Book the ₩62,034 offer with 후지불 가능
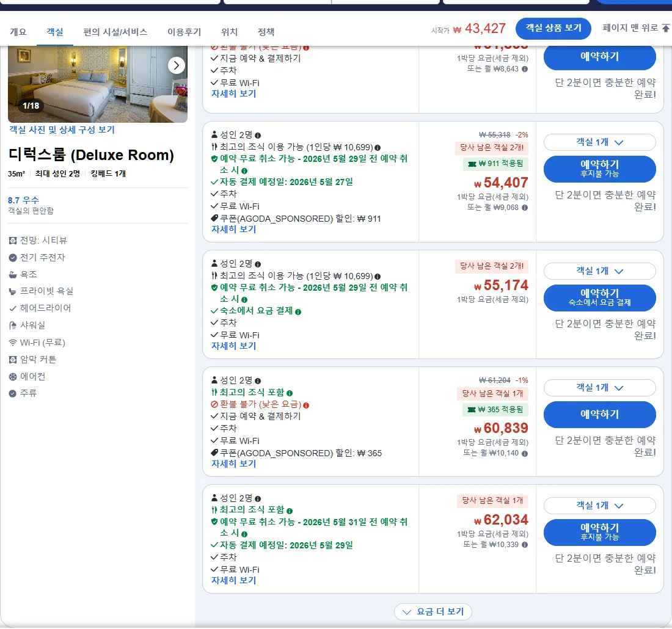The width and height of the screenshot is (672, 629). [599, 532]
